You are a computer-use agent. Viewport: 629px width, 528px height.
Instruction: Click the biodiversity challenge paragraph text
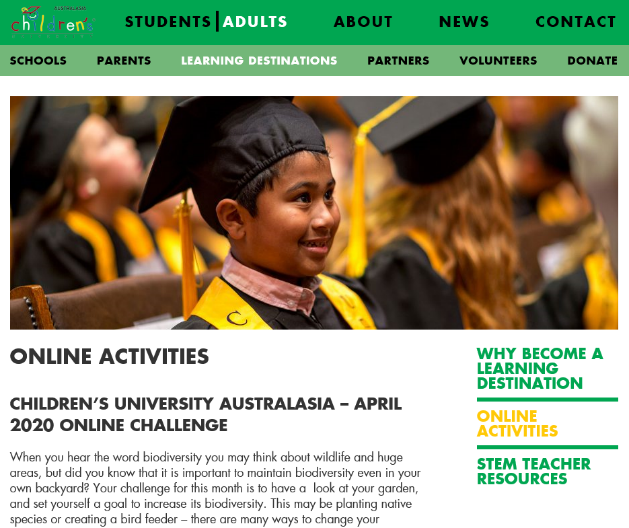point(215,488)
